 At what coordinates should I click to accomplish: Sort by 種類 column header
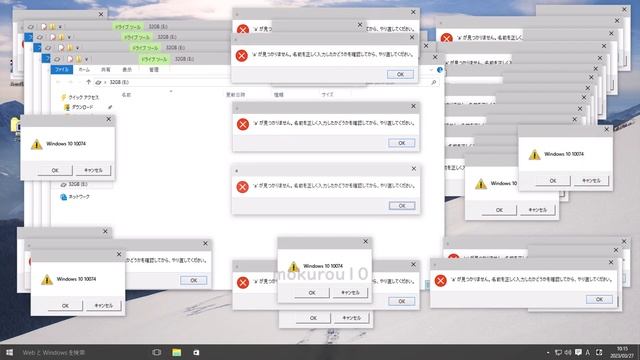278,95
